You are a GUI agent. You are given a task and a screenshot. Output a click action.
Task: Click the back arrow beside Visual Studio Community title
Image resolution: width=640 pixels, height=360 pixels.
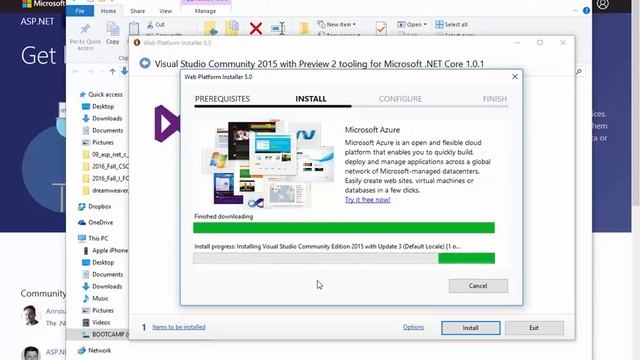(x=145, y=63)
